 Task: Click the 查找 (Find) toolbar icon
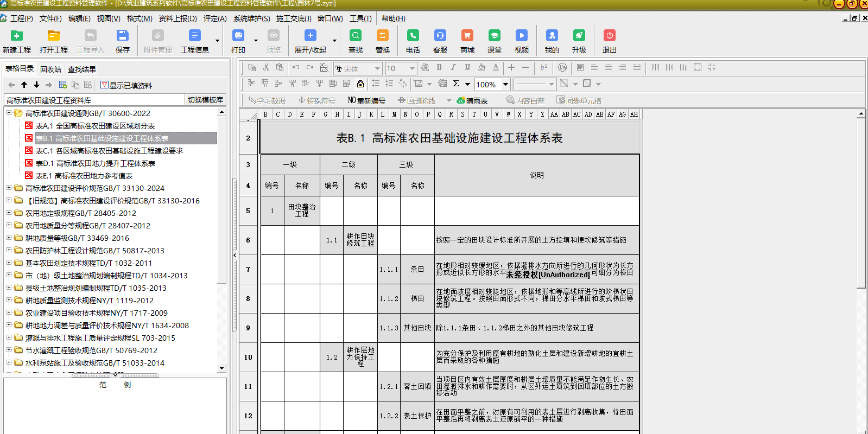(x=355, y=36)
